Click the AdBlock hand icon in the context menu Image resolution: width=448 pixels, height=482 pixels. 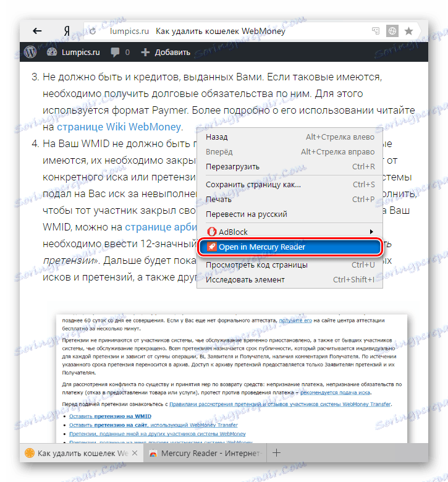pyautogui.click(x=211, y=232)
